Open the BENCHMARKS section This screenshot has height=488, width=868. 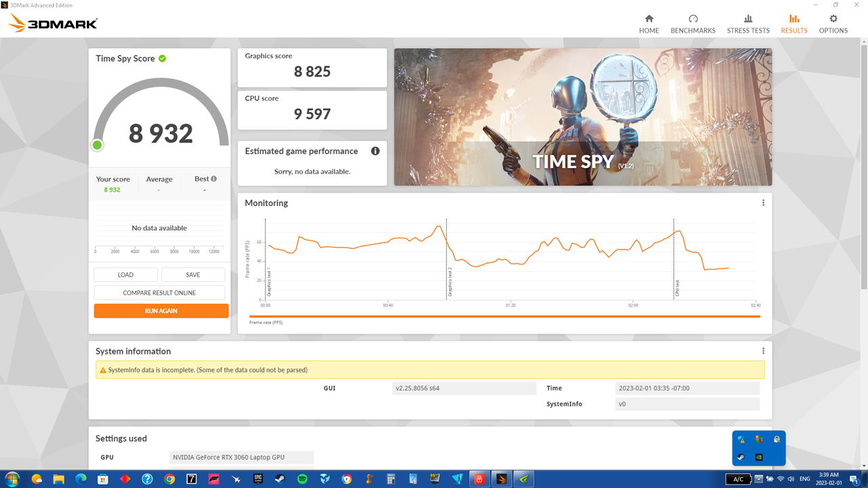click(693, 22)
